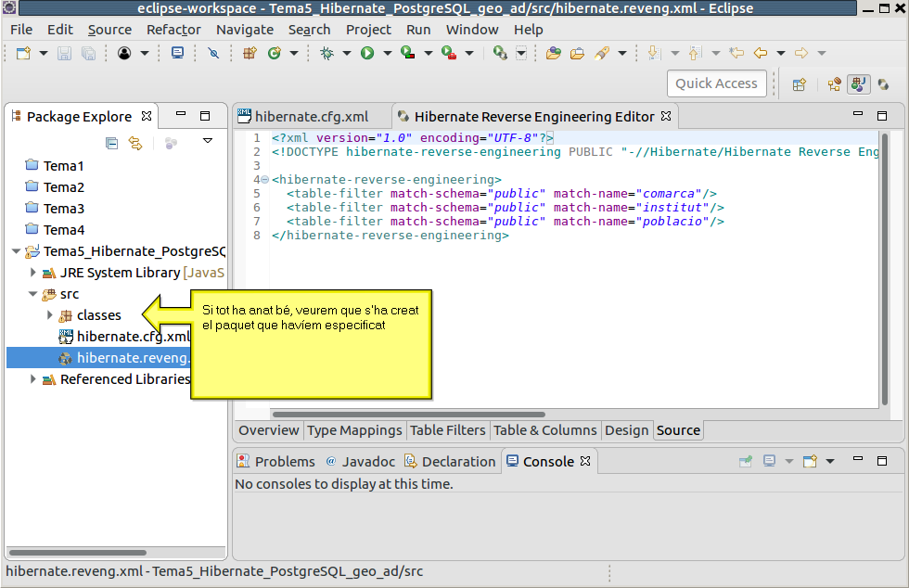The image size is (909, 588).
Task: Open the Project menu
Action: coord(368,30)
